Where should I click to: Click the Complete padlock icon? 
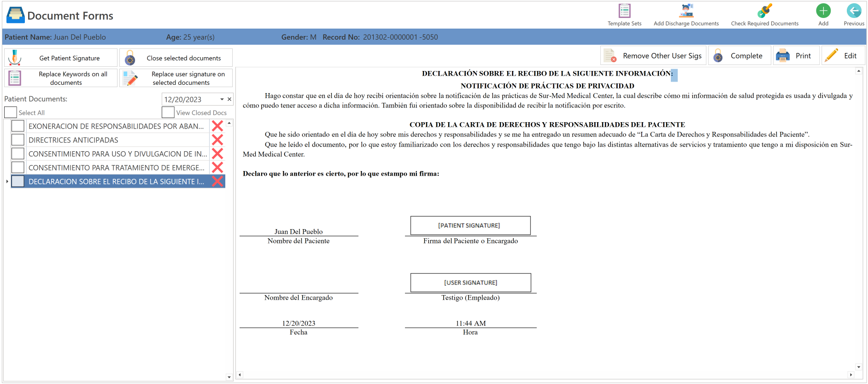[x=718, y=56]
